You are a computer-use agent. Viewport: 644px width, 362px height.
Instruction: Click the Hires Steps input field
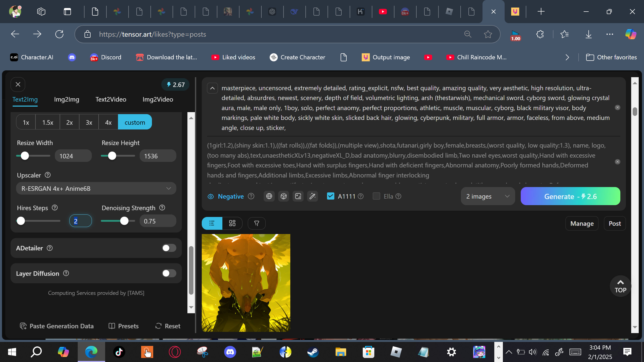pos(80,221)
